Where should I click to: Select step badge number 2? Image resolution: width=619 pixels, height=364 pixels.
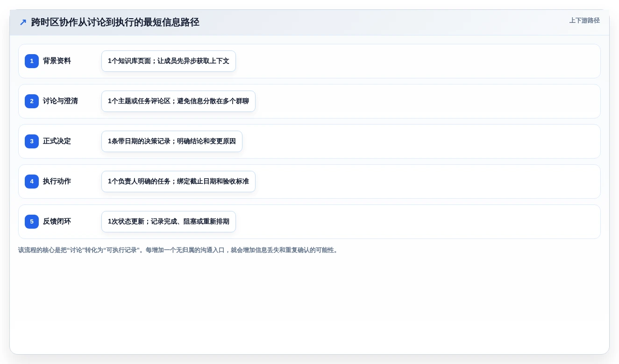pyautogui.click(x=32, y=101)
